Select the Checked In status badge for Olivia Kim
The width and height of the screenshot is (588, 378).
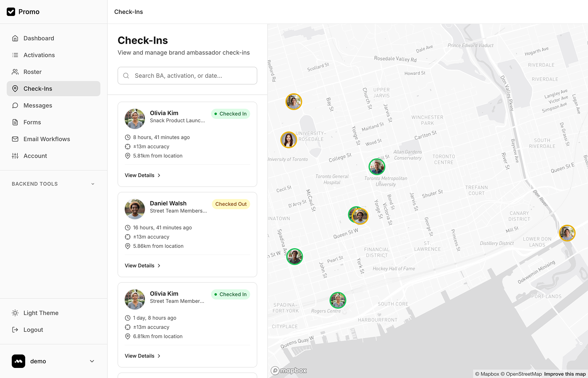(x=230, y=113)
